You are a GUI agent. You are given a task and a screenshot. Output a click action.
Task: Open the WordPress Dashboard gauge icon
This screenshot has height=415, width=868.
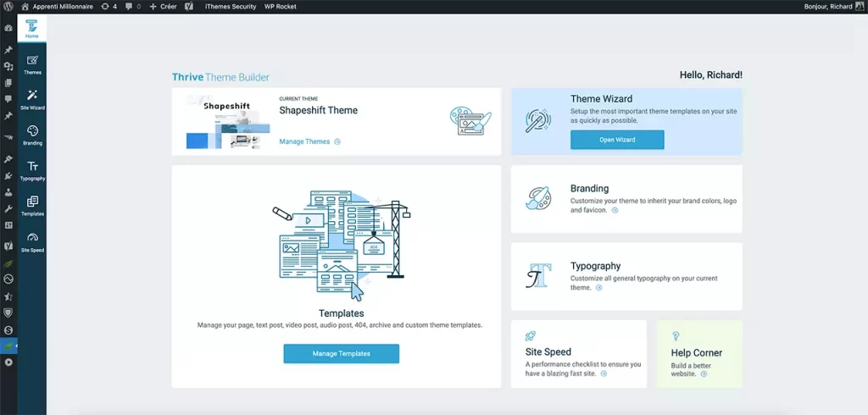pyautogui.click(x=8, y=28)
